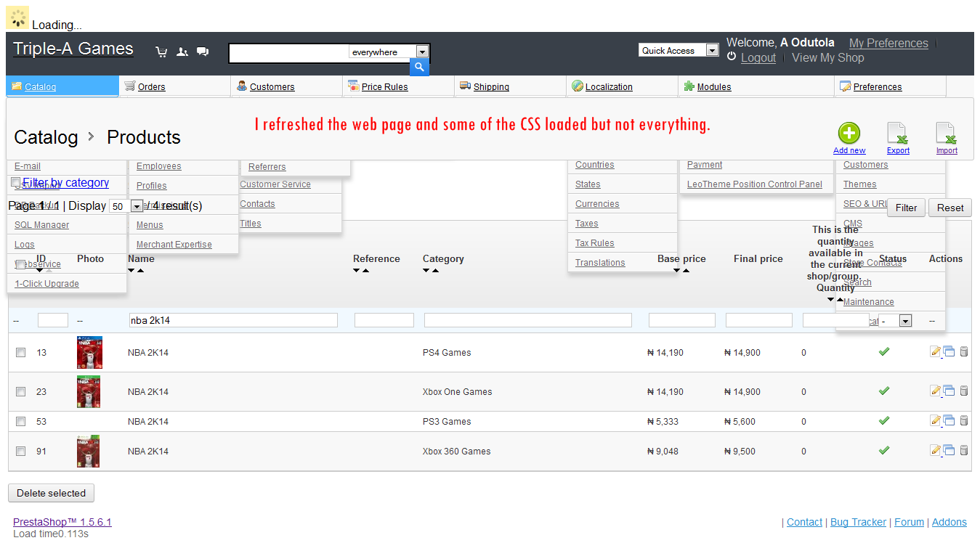Open the Status filter dropdown
The height and width of the screenshot is (551, 980).
(x=895, y=320)
